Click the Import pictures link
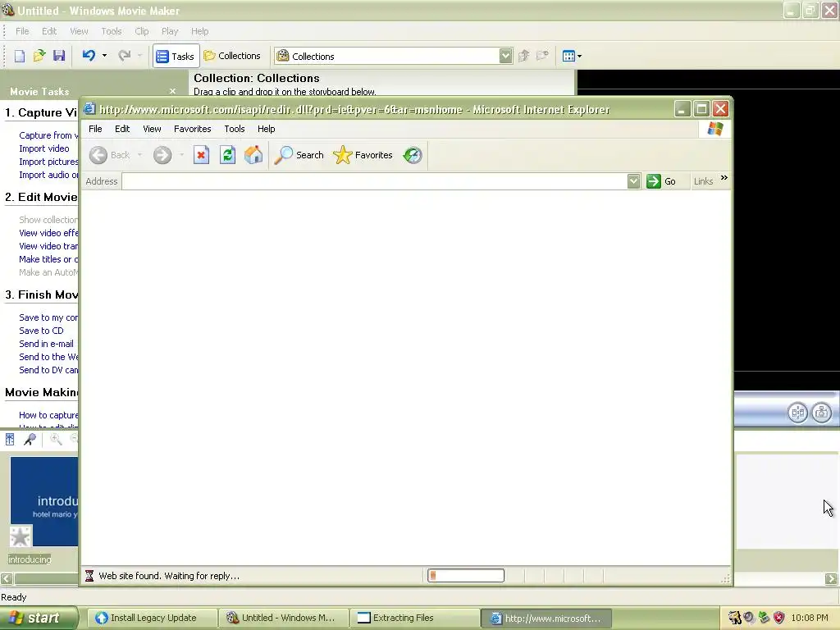 point(48,162)
